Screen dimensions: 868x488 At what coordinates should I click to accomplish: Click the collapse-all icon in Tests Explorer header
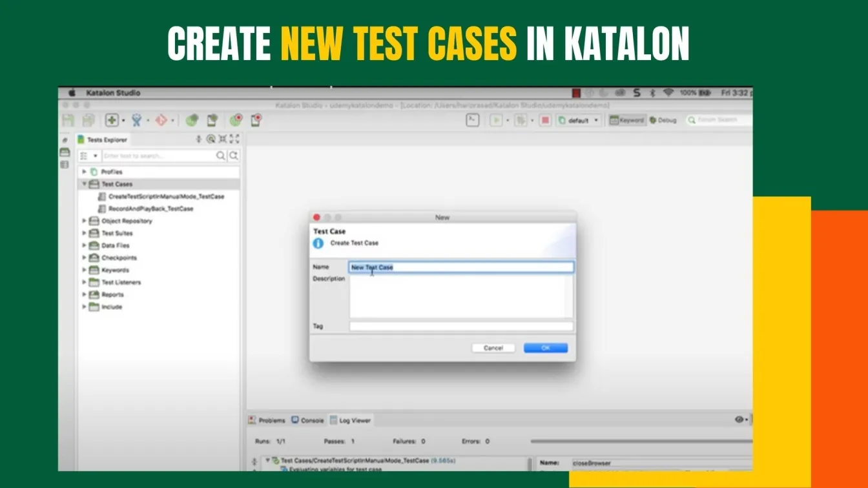tap(222, 139)
